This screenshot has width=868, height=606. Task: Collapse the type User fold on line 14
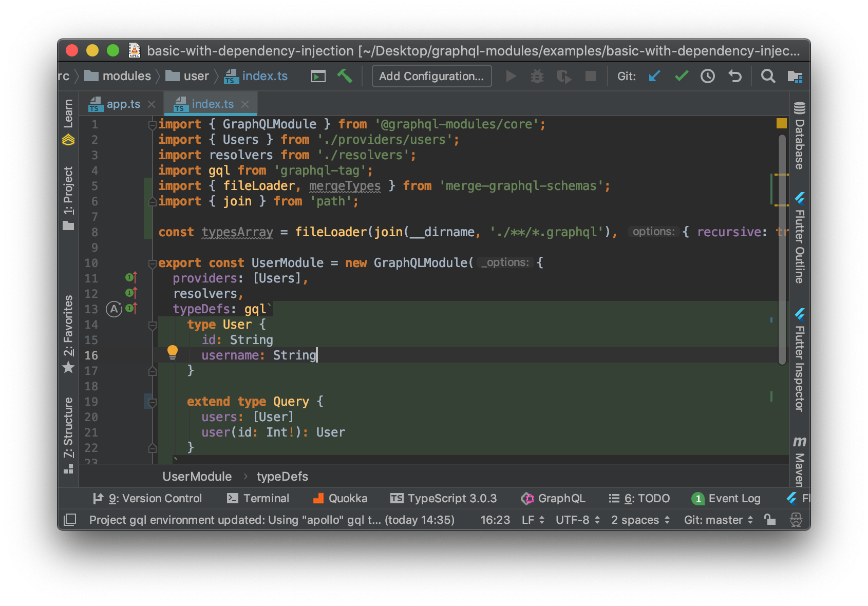(153, 325)
